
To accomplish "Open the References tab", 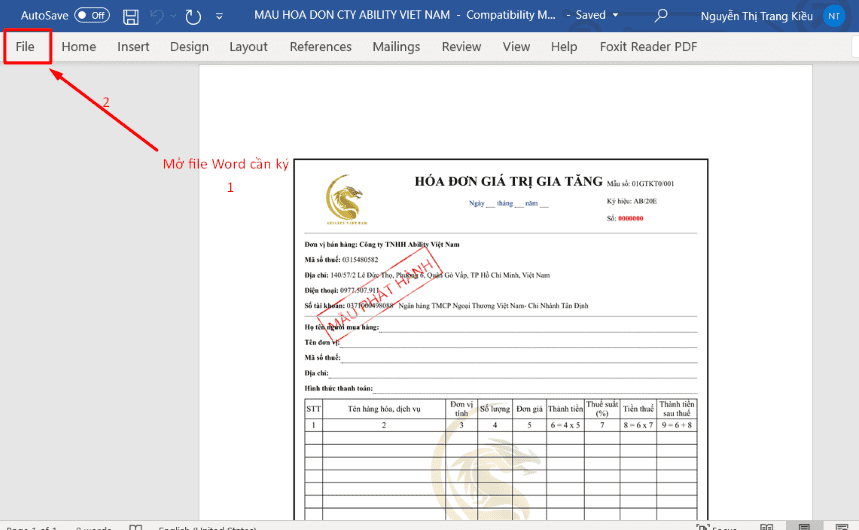I will [x=320, y=47].
